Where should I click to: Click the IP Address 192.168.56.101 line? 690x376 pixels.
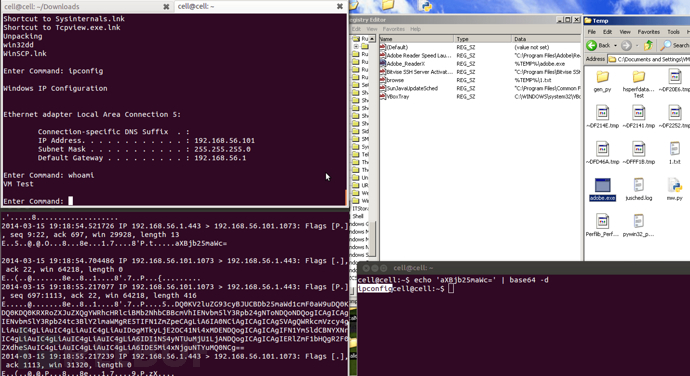point(146,140)
